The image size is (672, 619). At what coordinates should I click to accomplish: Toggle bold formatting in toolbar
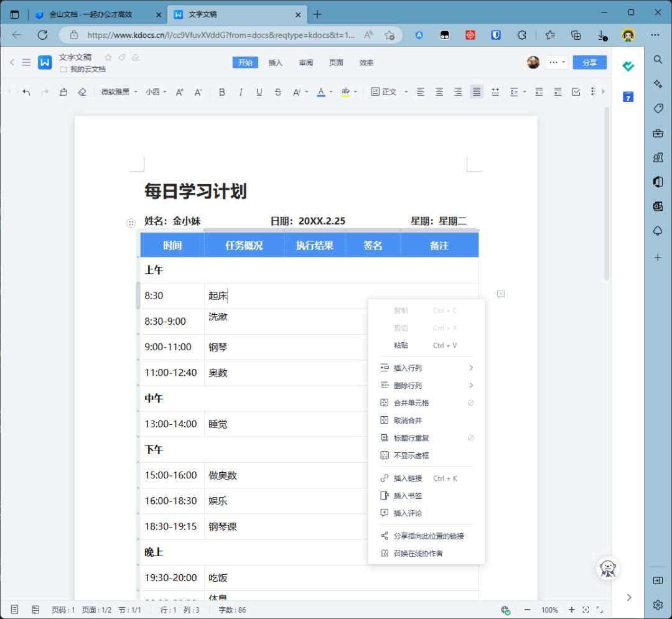(x=222, y=92)
